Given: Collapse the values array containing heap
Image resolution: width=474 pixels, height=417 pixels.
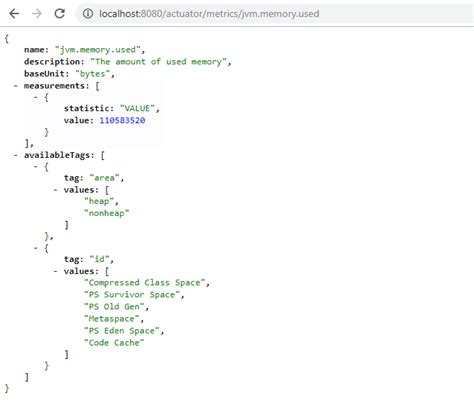Looking at the screenshot, I should pos(55,190).
